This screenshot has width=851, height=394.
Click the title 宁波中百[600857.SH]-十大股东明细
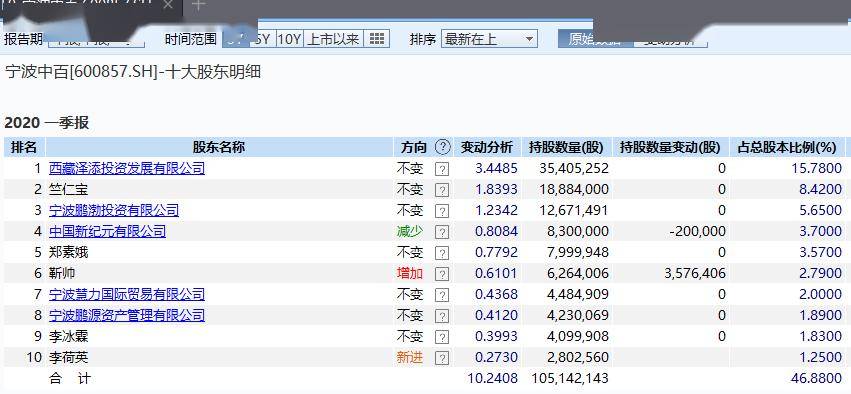(x=133, y=72)
